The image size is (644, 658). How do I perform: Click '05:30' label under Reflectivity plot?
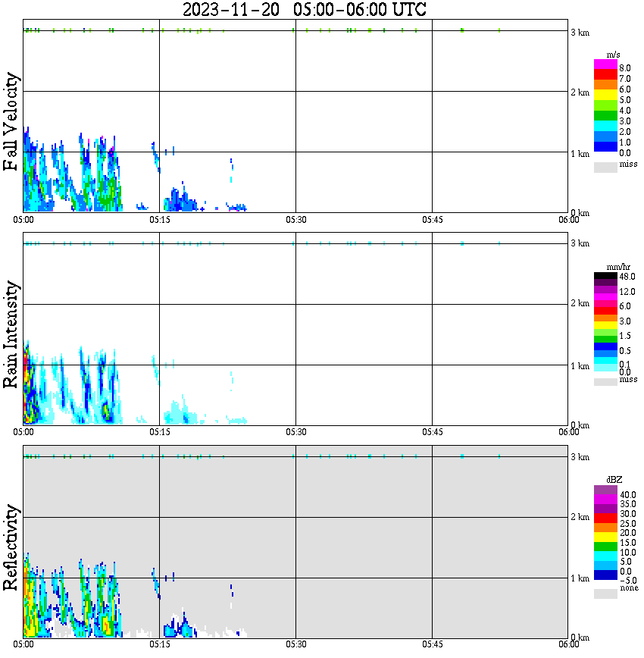[x=296, y=644]
